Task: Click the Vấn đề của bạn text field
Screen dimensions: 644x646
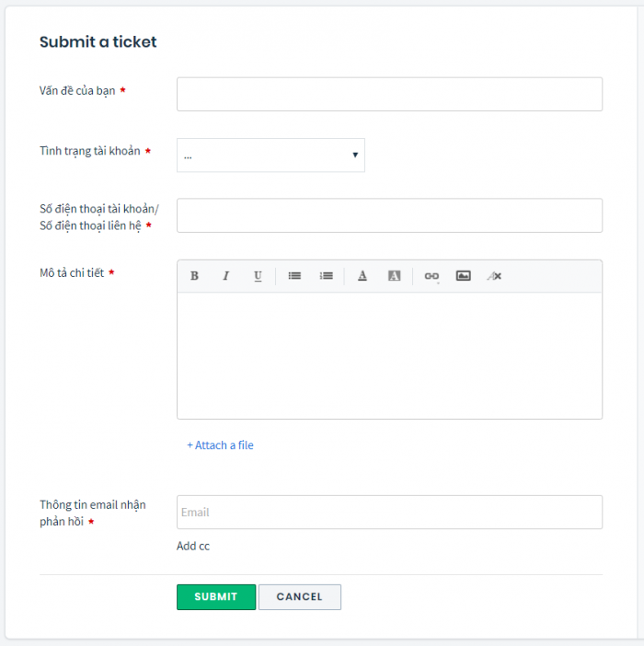Action: pyautogui.click(x=389, y=94)
